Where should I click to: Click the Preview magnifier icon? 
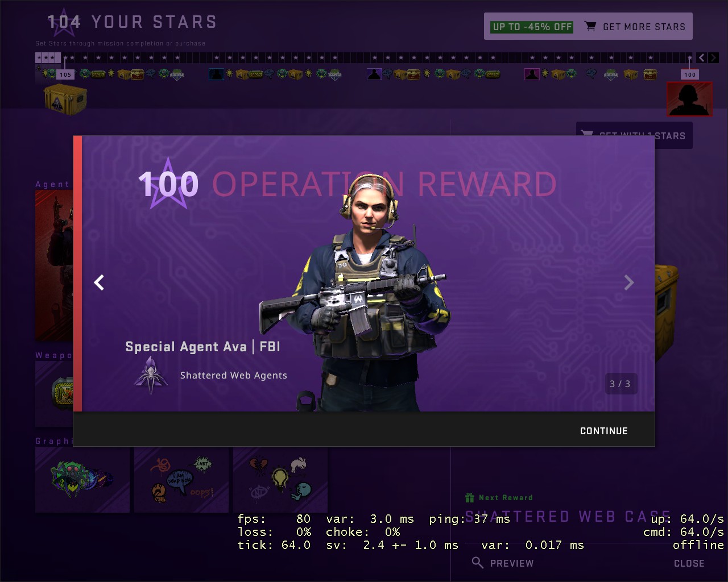tap(478, 563)
